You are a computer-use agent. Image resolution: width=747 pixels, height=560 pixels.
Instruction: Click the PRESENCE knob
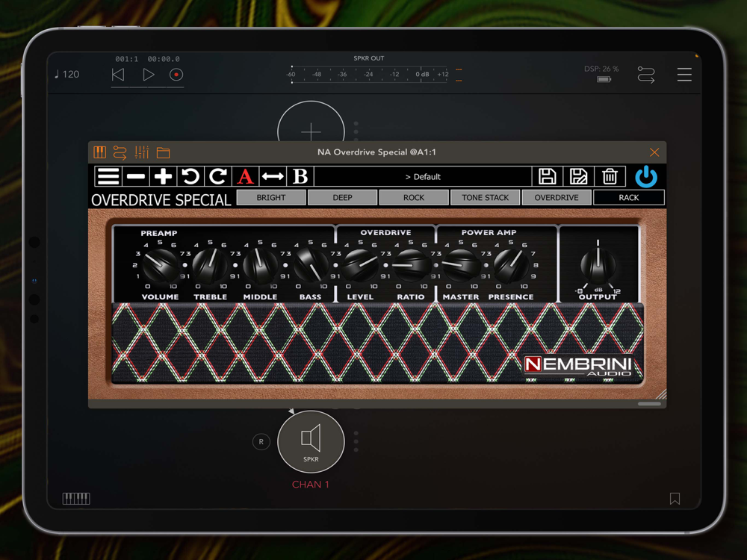(511, 266)
